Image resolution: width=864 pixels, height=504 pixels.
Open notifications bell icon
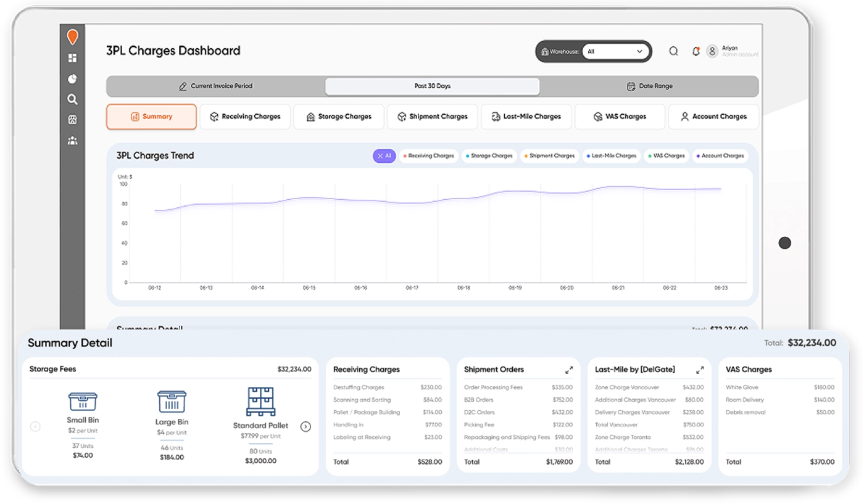(x=696, y=51)
